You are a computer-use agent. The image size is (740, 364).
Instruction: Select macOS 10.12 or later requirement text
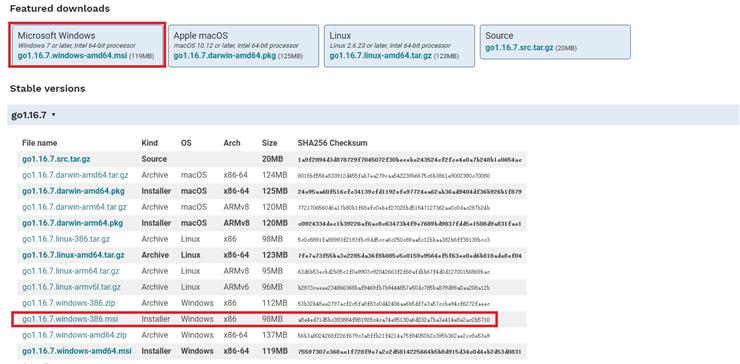click(x=236, y=45)
